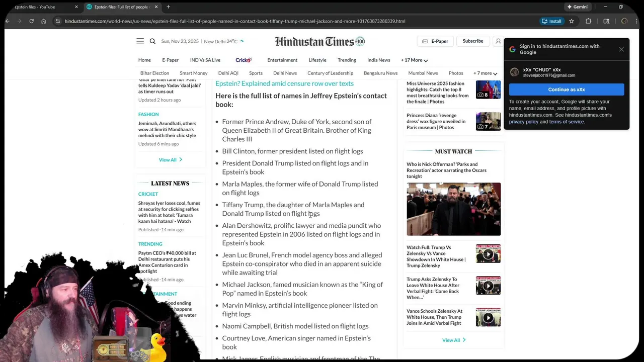Open Bihar Election sub-navigation link
Screen dimensions: 644x362
tap(154, 73)
